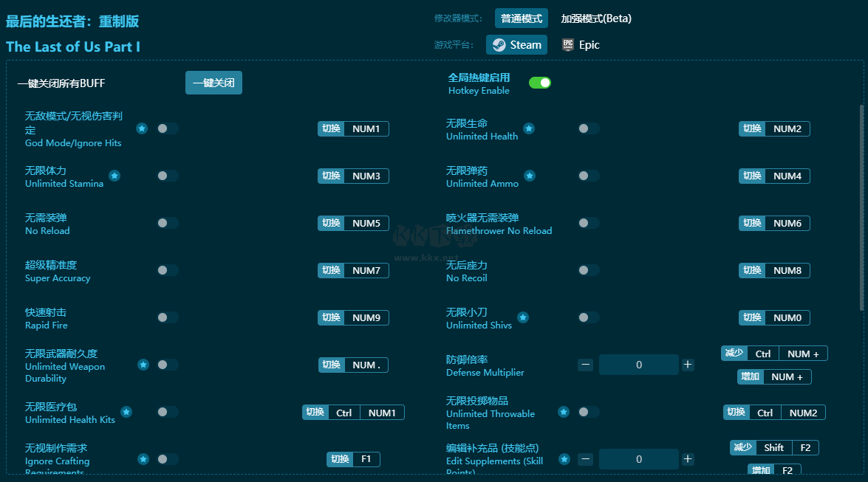Disable the global Hotkey Enable switch
Viewport: 868px width, 482px height.
click(x=540, y=83)
